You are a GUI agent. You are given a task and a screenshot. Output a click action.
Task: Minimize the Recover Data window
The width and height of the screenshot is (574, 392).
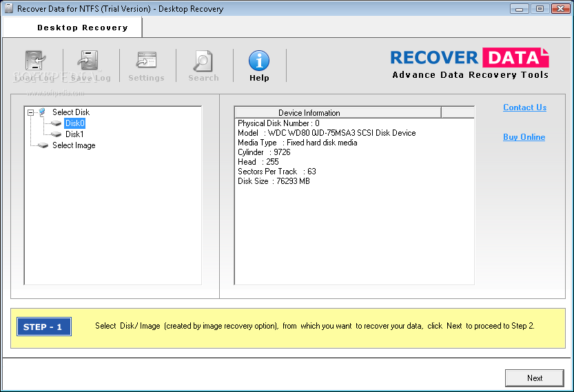519,8
